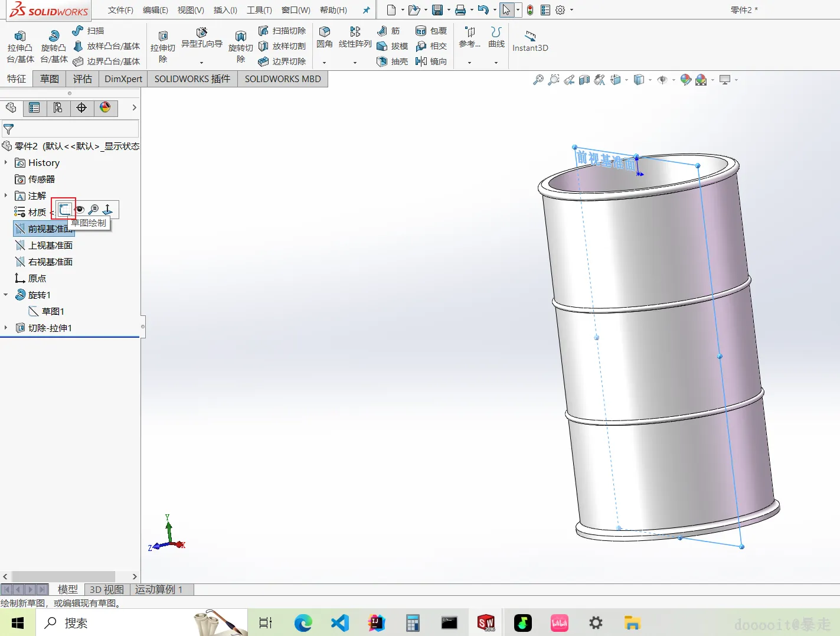The width and height of the screenshot is (840, 636).
Task: Click the Zoom to Fit magnifier icon
Action: 538,80
